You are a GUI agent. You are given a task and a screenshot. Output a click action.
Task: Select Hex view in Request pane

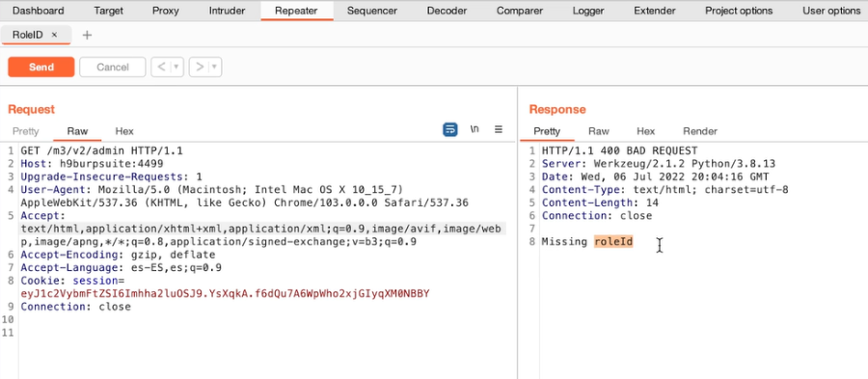pyautogui.click(x=124, y=131)
